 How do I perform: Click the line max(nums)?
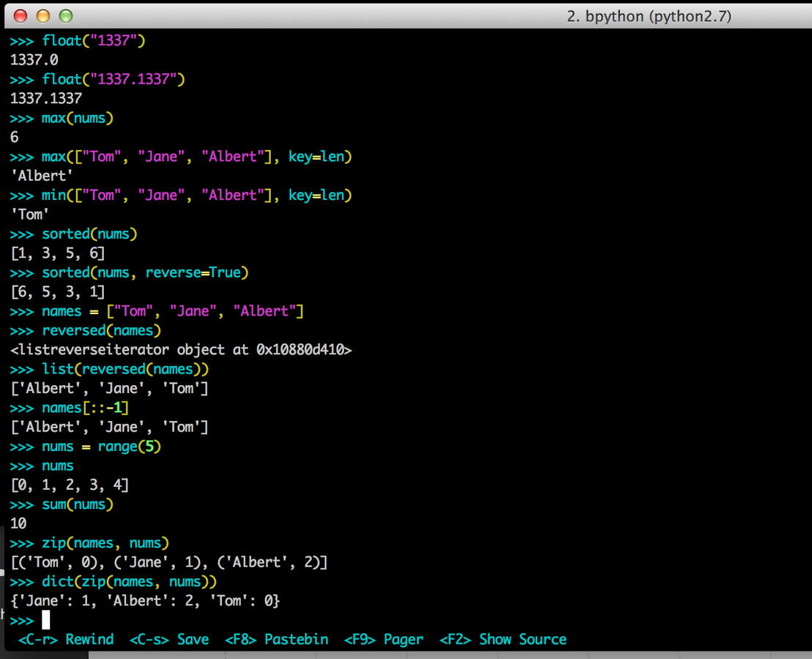pos(62,118)
